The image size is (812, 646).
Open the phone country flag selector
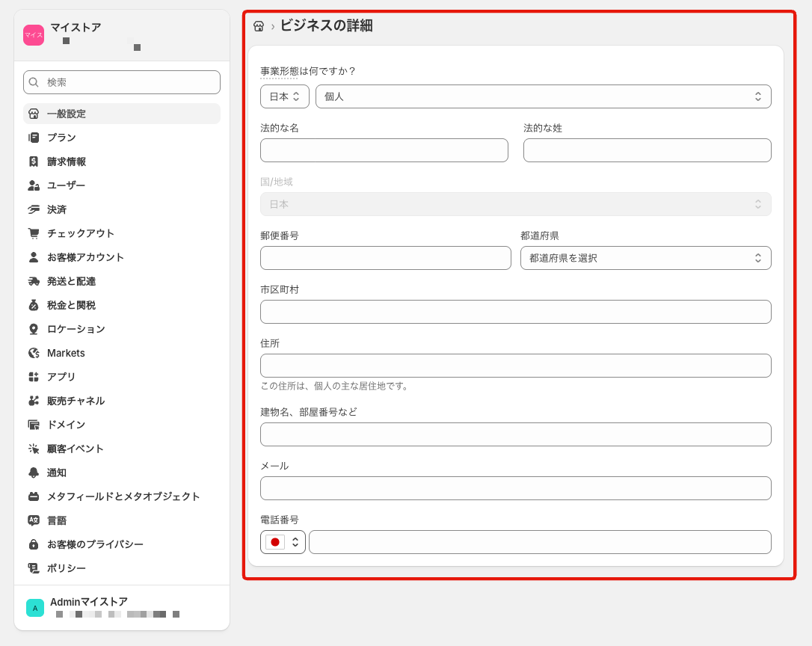click(282, 541)
